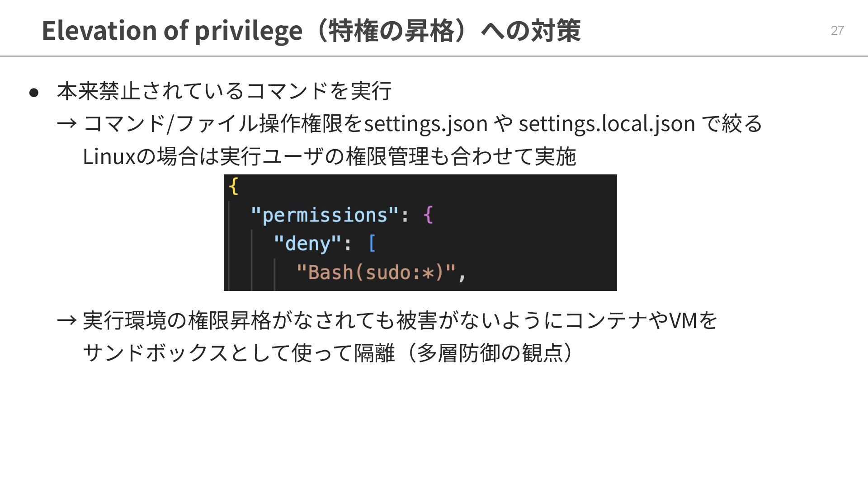This screenshot has width=868, height=488.
Task: Click the word settings.json
Action: click(x=425, y=123)
